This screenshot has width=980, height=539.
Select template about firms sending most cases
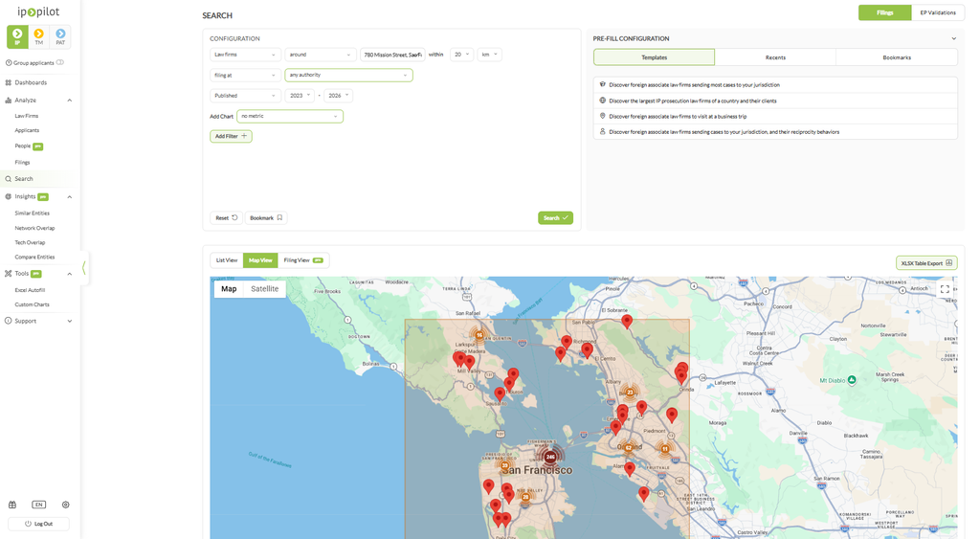pos(775,85)
